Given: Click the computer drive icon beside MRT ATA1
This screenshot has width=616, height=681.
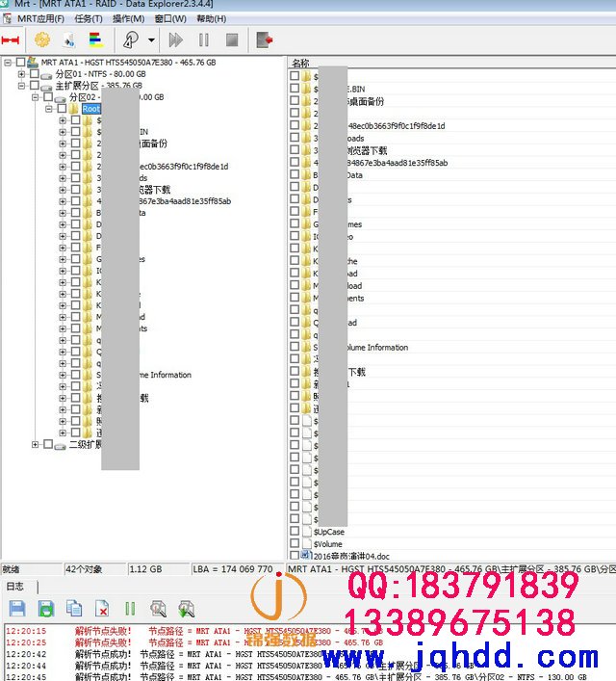Looking at the screenshot, I should point(33,62).
